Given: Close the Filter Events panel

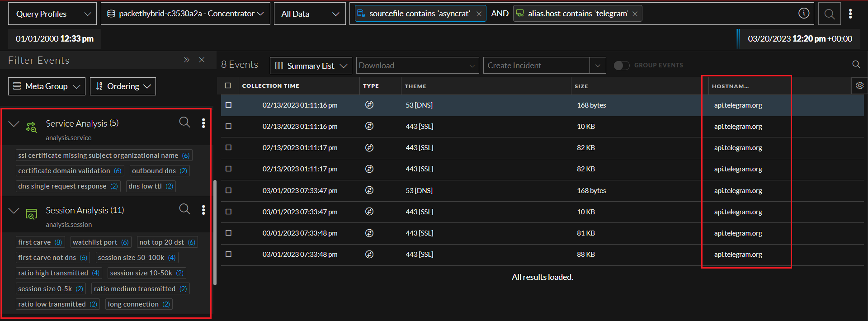Looking at the screenshot, I should point(202,60).
